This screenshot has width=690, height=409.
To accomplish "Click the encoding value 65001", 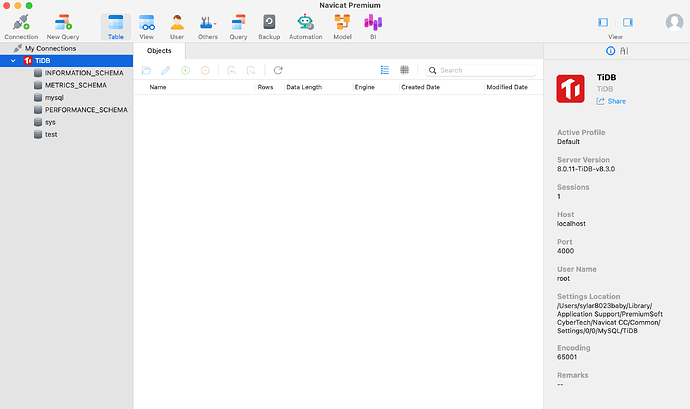I will point(567,357).
